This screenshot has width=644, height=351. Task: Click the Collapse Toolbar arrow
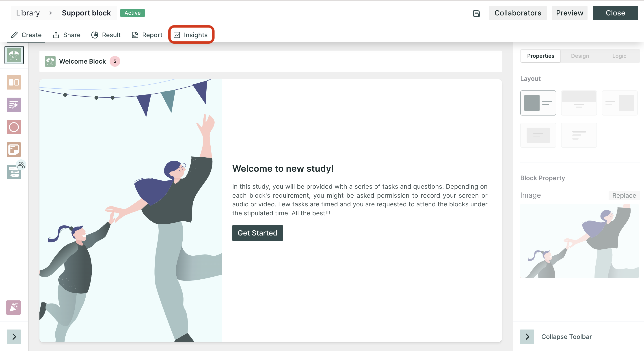[x=527, y=336]
